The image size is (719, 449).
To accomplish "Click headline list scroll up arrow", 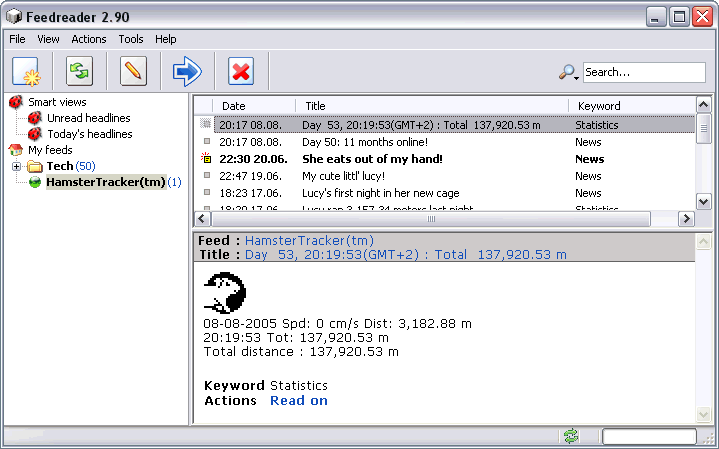I will pyautogui.click(x=703, y=105).
